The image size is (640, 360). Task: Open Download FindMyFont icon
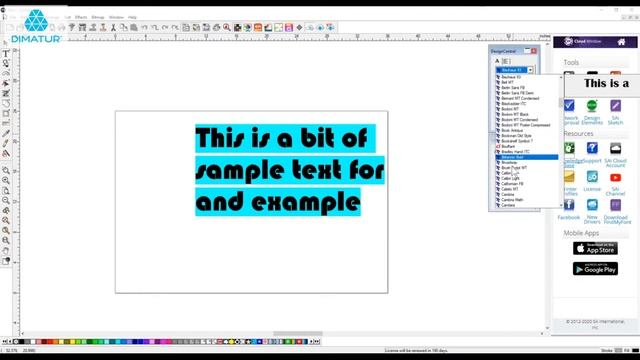click(x=616, y=205)
